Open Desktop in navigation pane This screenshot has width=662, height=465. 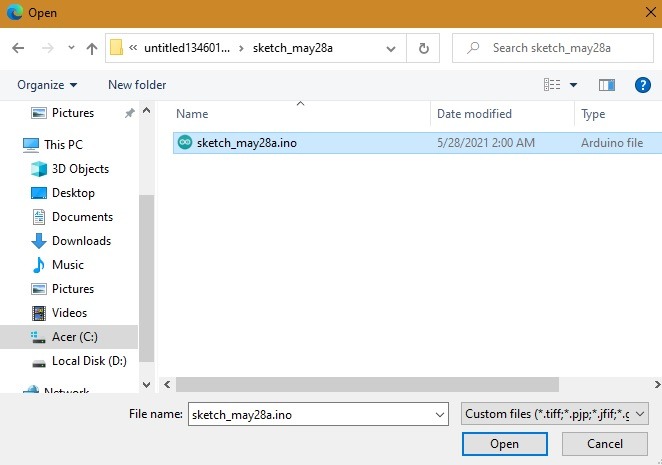pyautogui.click(x=73, y=193)
